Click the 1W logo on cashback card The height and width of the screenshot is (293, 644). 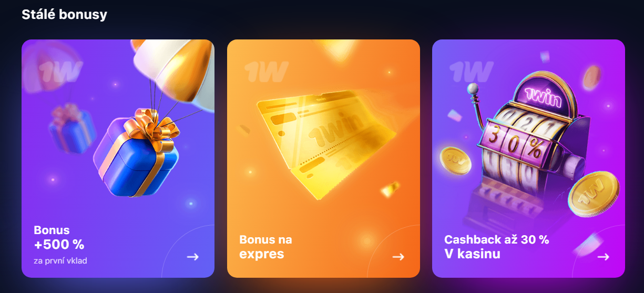coord(471,72)
